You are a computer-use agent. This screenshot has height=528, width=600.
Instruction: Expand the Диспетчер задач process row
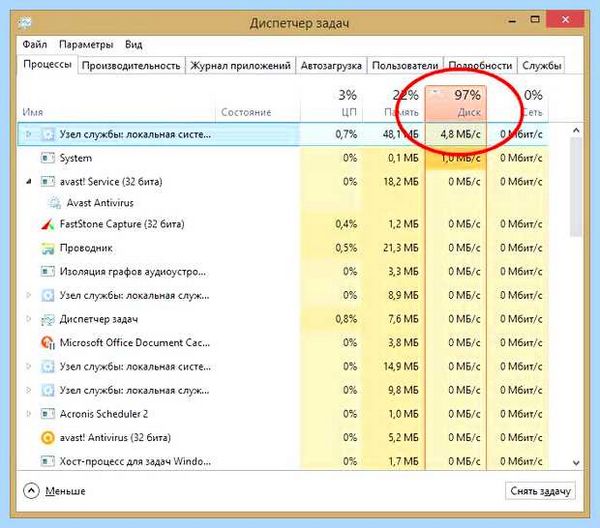pyautogui.click(x=28, y=319)
